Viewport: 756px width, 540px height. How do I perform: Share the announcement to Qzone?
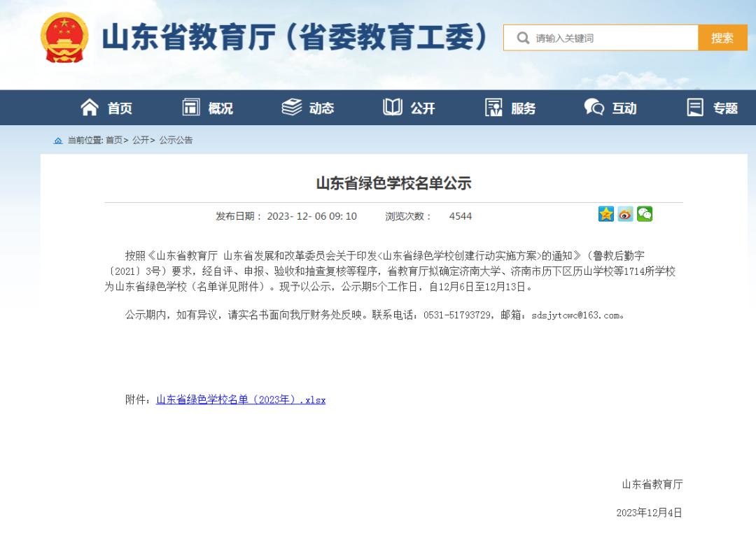[605, 214]
